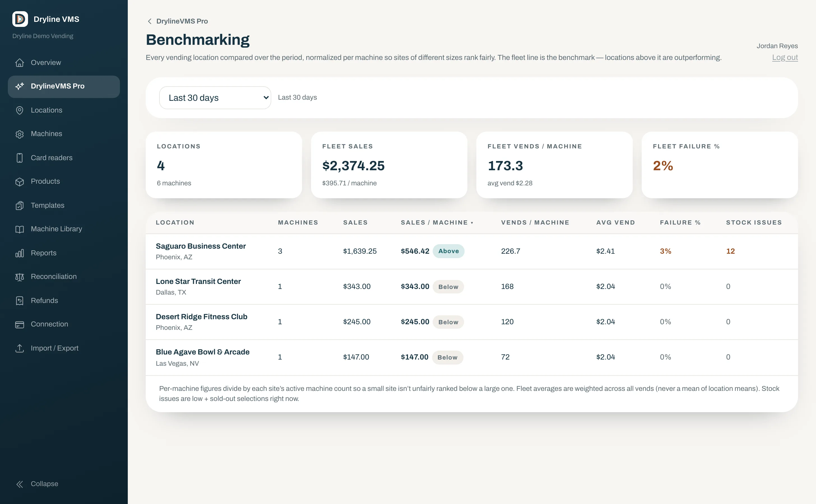Open the Locations page

64,110
